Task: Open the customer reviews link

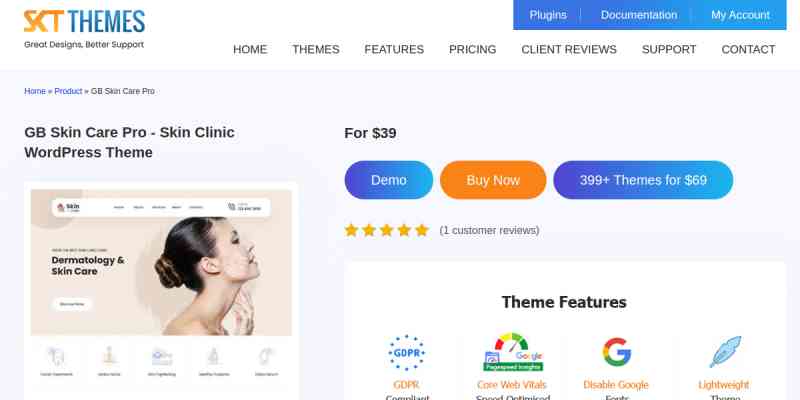Action: [489, 231]
